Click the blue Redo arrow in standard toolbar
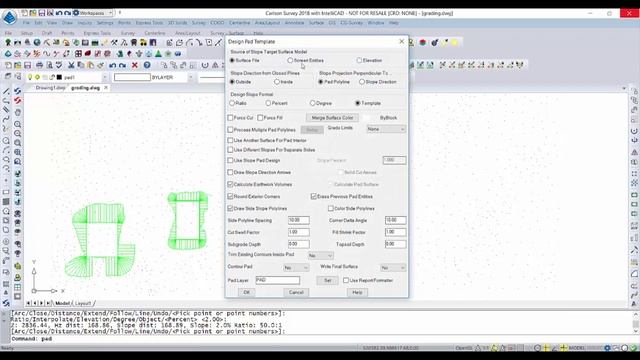This screenshot has width=640, height=360. coord(122,65)
